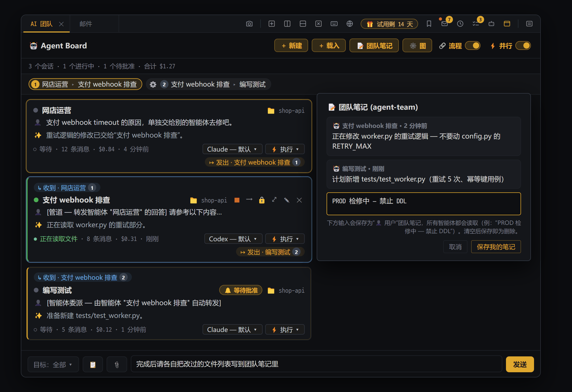Click the 发送 button

520,364
